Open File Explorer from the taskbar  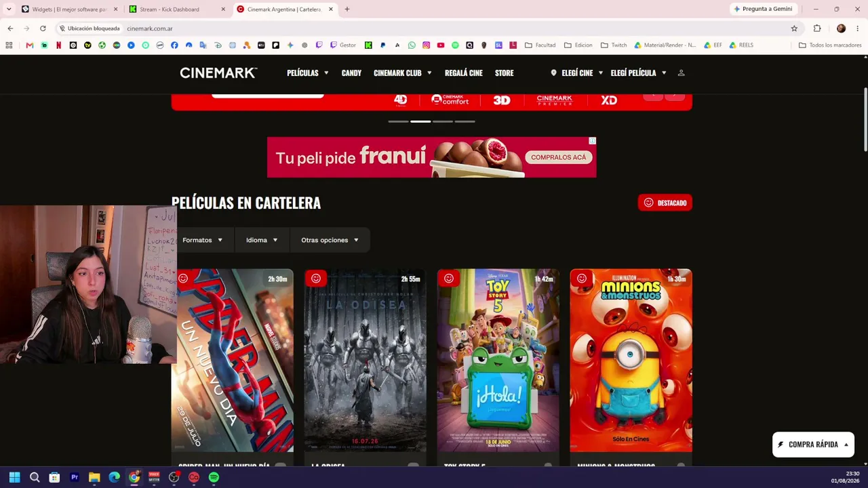coord(94,477)
